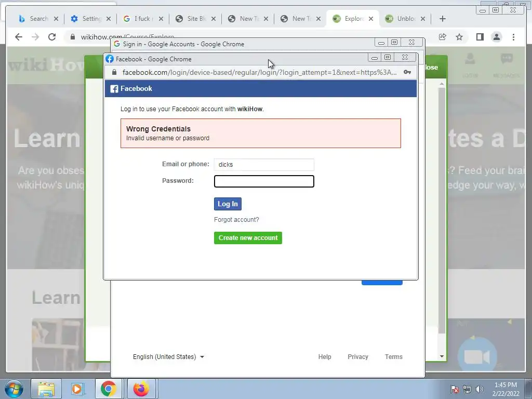Viewport: 532px width, 399px height.
Task: Click the Log In button on Facebook
Action: point(228,204)
